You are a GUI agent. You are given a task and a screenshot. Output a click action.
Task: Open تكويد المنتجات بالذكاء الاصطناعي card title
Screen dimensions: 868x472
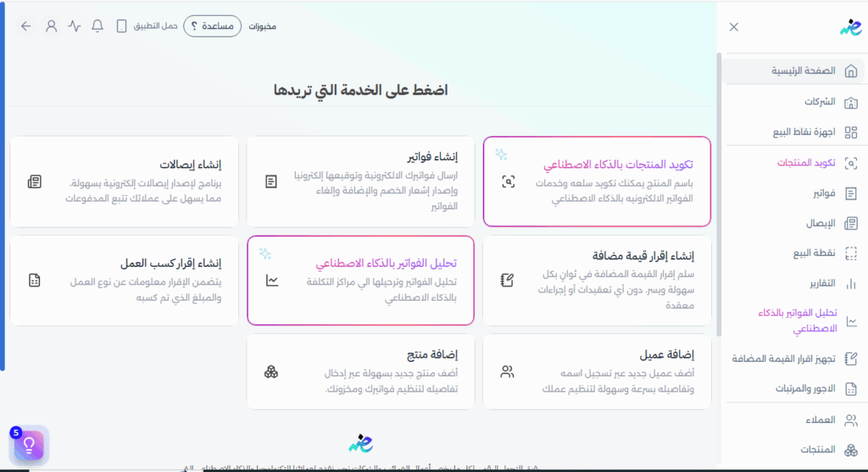tap(618, 164)
